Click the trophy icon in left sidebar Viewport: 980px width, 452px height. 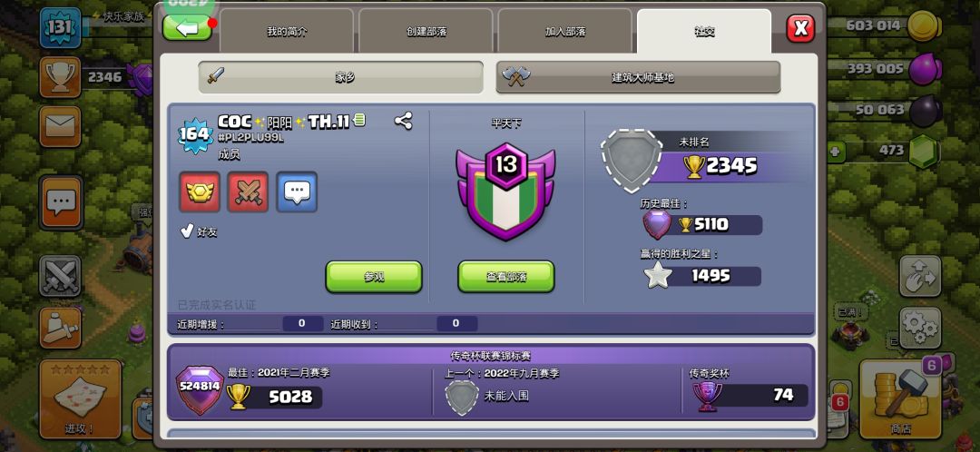pos(60,77)
